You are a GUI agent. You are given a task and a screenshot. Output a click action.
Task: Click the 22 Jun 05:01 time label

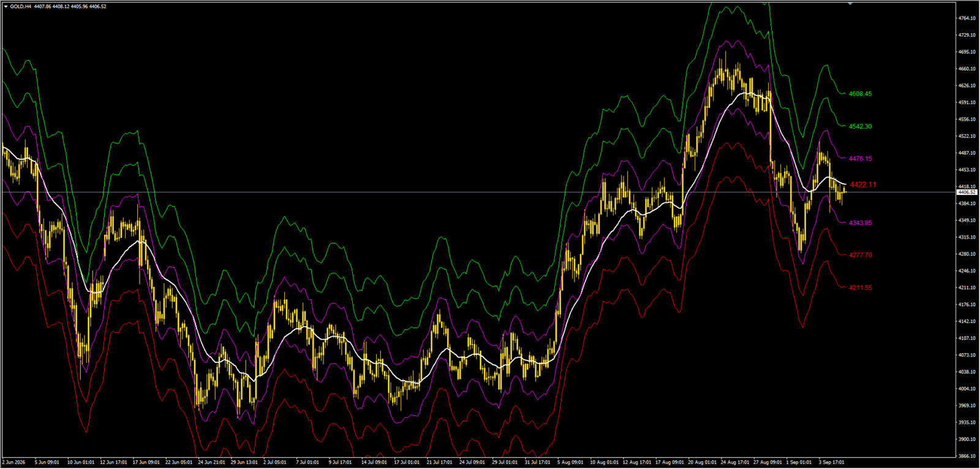coord(179,462)
